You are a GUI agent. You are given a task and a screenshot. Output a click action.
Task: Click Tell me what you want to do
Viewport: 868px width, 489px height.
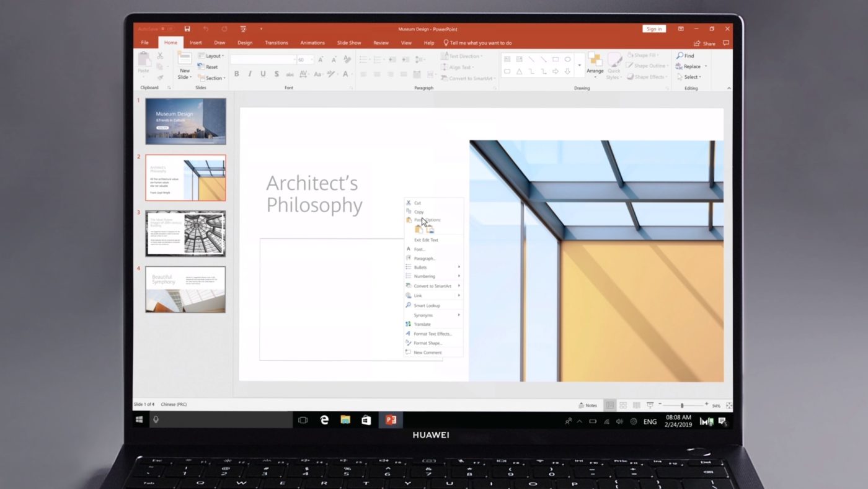click(477, 43)
